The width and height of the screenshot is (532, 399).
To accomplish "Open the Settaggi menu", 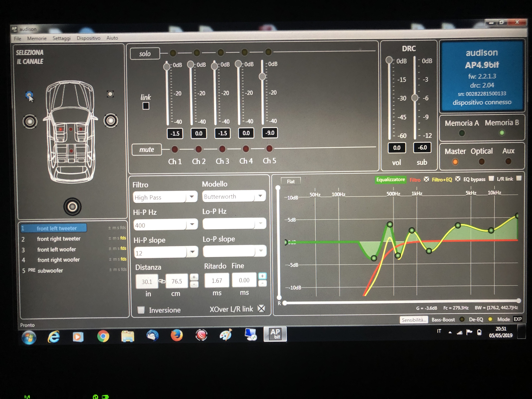I will point(62,38).
